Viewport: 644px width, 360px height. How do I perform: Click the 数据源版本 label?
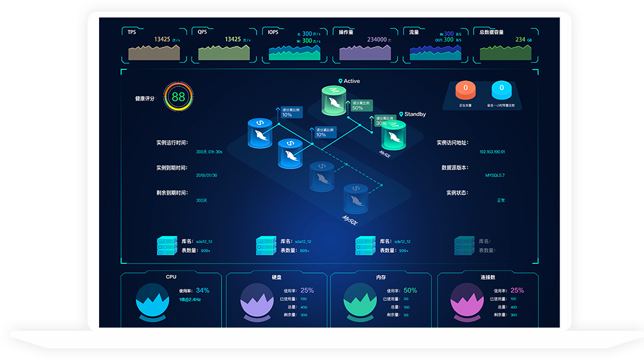click(455, 167)
